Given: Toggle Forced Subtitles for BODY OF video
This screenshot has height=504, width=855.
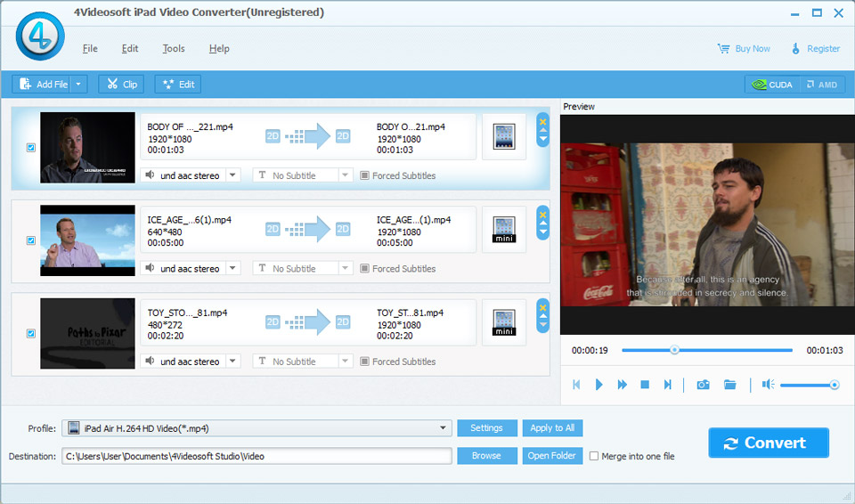Looking at the screenshot, I should coord(364,175).
